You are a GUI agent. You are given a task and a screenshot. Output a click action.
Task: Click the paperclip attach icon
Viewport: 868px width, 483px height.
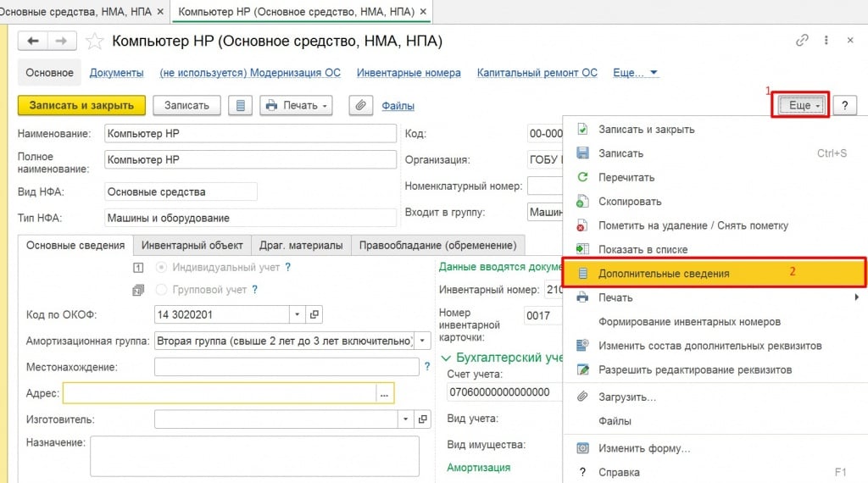click(360, 105)
